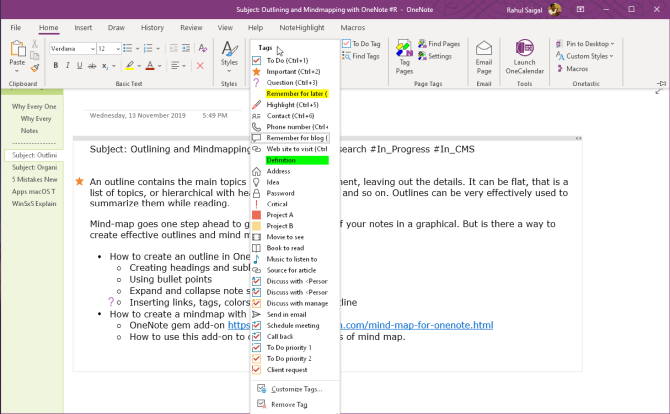Viewport: 670px width, 414px height.
Task: Select the Subject: Organi page
Action: [x=34, y=167]
